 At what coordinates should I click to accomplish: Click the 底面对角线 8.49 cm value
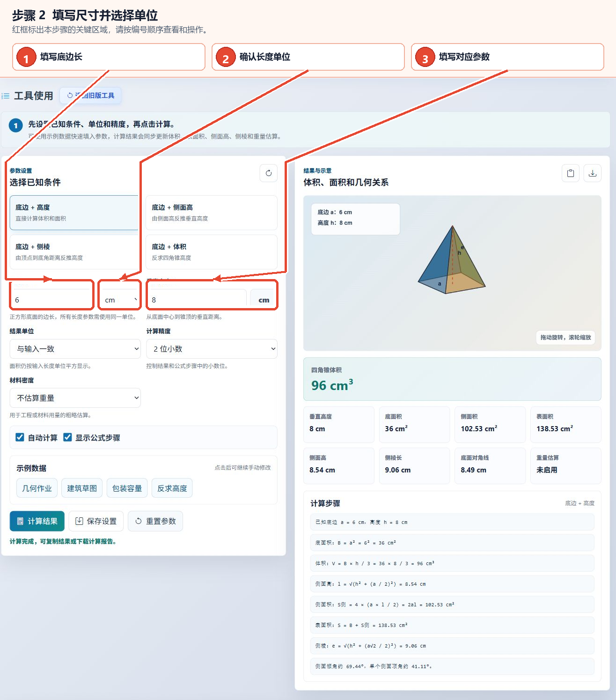tap(473, 470)
